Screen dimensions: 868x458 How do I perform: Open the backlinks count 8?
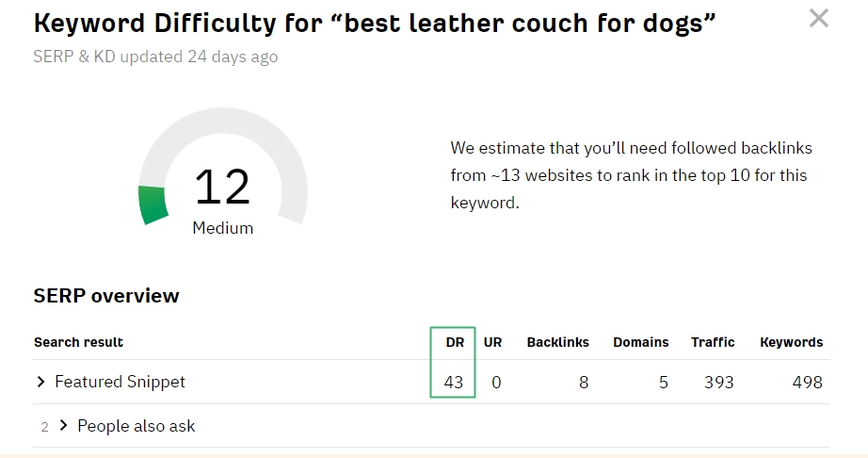pyautogui.click(x=584, y=382)
